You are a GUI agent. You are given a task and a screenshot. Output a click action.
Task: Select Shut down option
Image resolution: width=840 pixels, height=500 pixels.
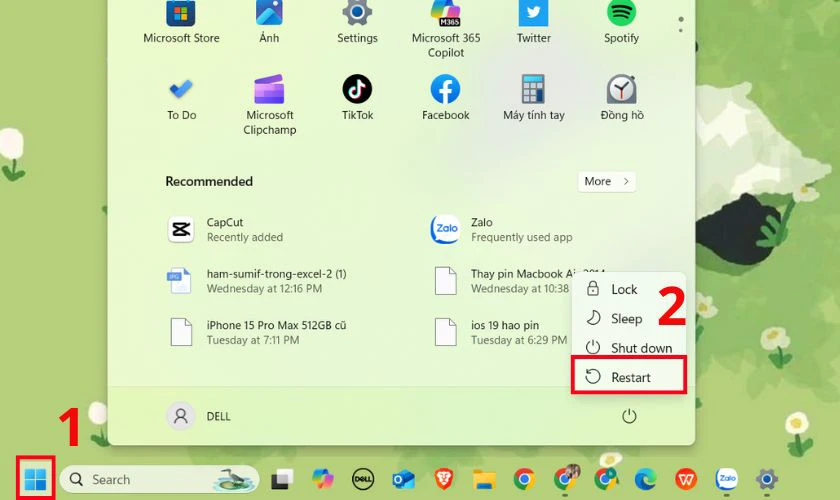click(x=628, y=348)
